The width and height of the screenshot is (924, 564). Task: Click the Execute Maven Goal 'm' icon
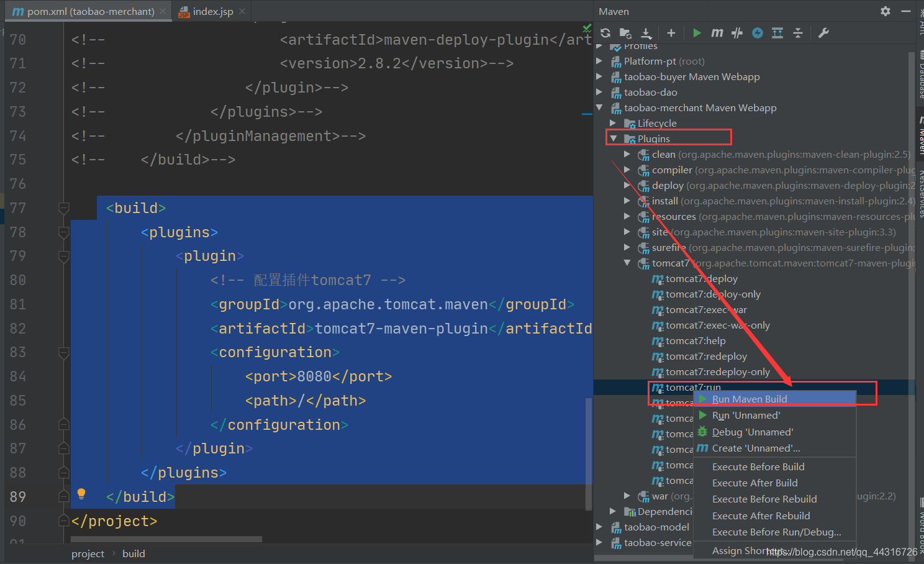click(717, 33)
